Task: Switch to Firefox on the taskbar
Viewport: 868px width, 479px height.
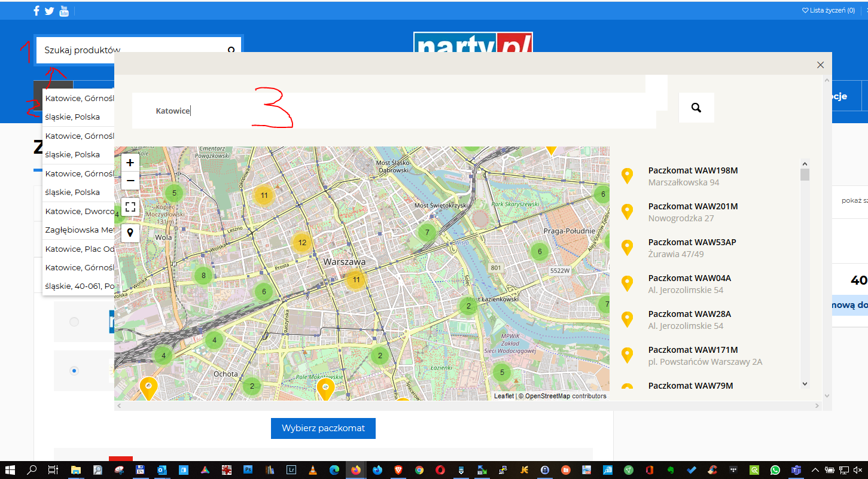Action: 356,470
